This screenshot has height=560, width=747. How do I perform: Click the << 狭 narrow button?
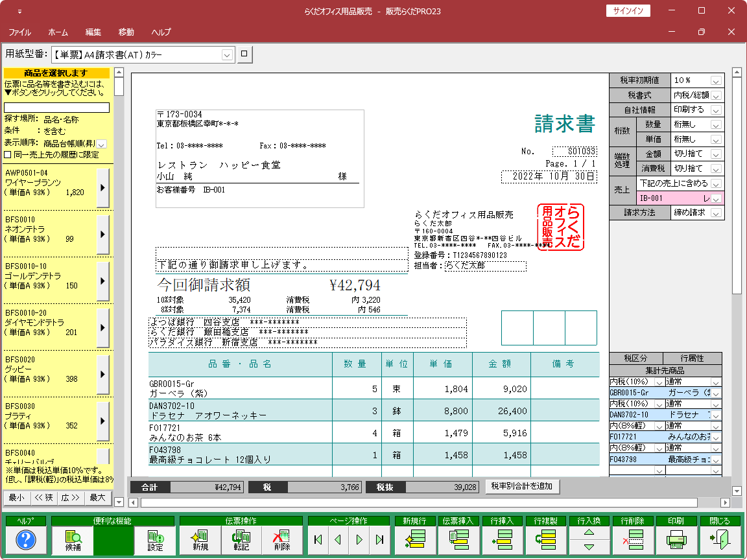coord(44,498)
